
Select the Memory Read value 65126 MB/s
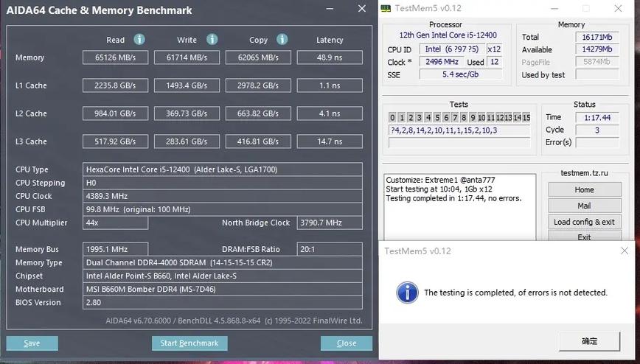pos(116,57)
